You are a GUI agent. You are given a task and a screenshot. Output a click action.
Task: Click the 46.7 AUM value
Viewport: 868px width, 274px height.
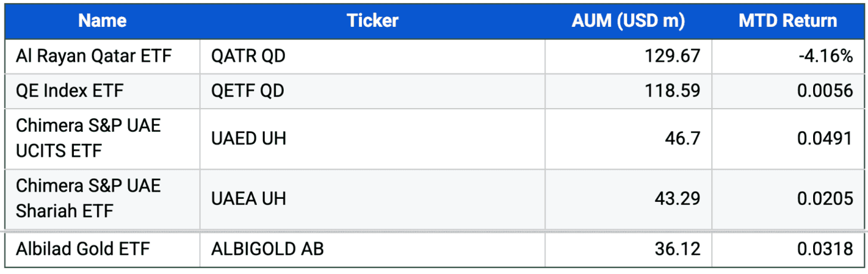(682, 138)
